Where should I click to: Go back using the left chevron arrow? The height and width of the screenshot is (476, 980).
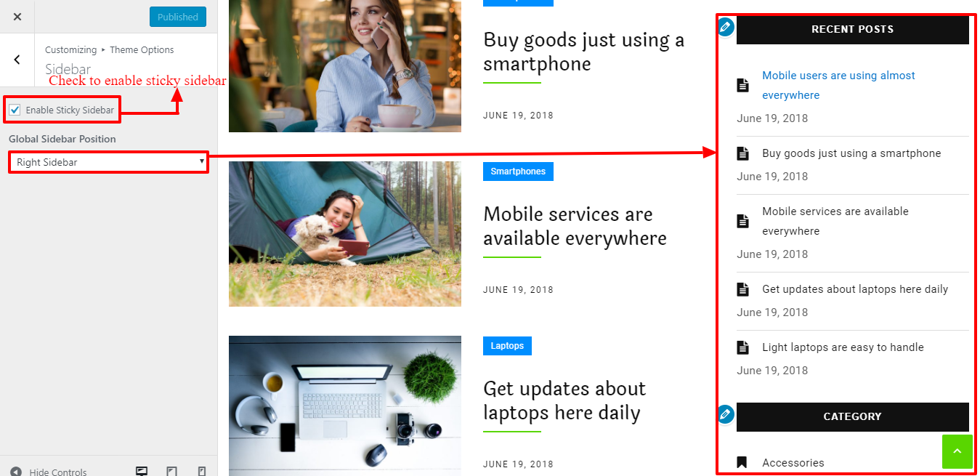[x=17, y=60]
